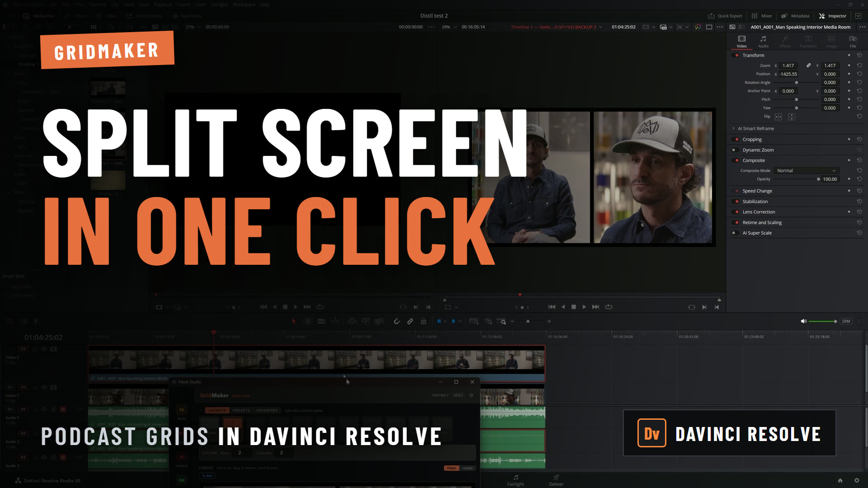Switch to the File inspector tab
Viewport: 868px width, 488px height.
(853, 41)
